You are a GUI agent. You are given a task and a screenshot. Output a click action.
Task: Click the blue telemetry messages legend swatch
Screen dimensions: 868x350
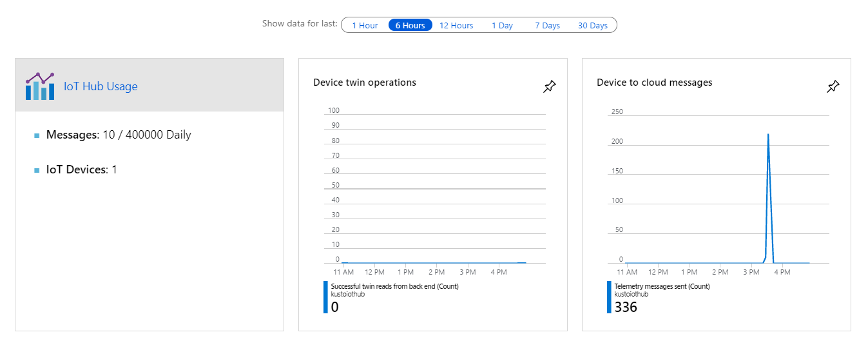(609, 297)
